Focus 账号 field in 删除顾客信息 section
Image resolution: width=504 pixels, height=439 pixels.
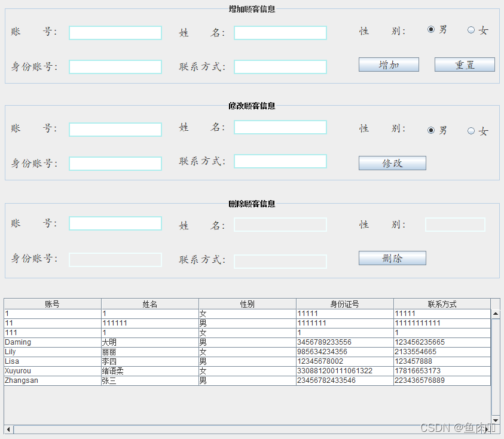(x=115, y=223)
